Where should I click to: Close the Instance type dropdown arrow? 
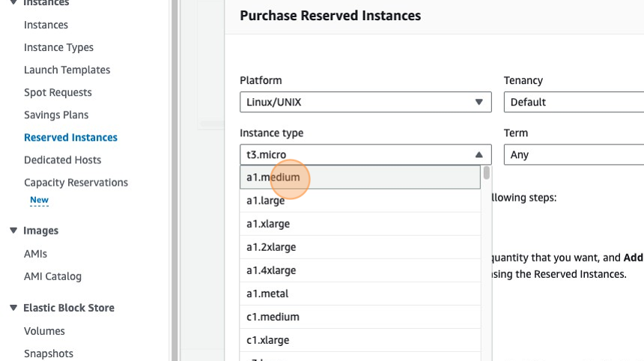479,155
